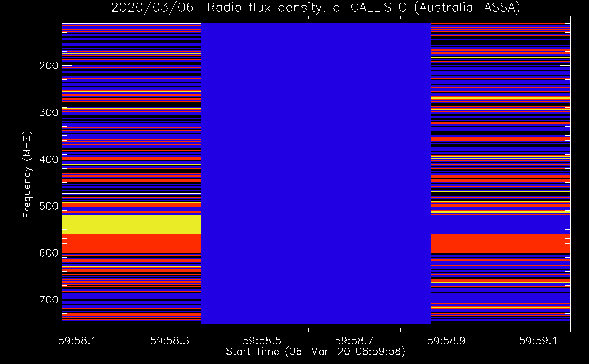
Task: Click the wide red band below the yellow band
Action: [131, 244]
